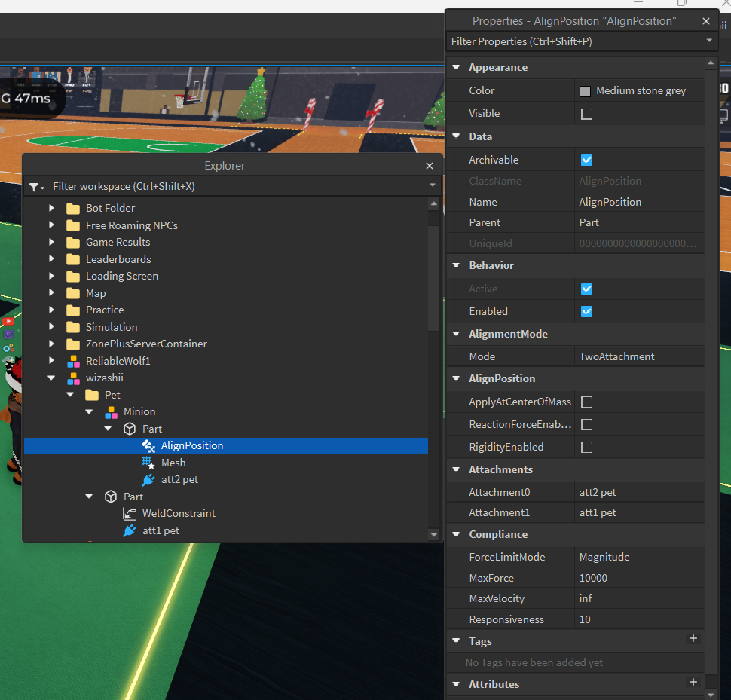Viewport: 731px width, 700px height.
Task: Select att1 pet in the Explorer tree
Action: [161, 530]
